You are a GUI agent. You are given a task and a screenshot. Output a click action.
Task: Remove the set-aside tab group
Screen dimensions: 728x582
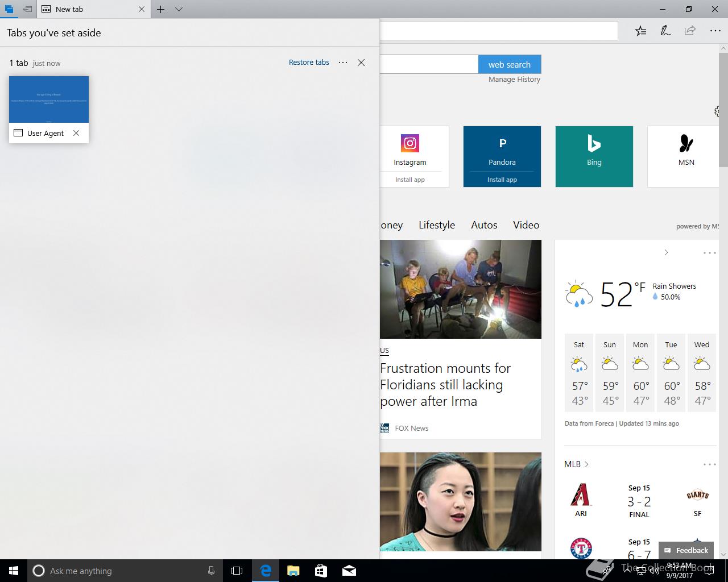click(361, 63)
